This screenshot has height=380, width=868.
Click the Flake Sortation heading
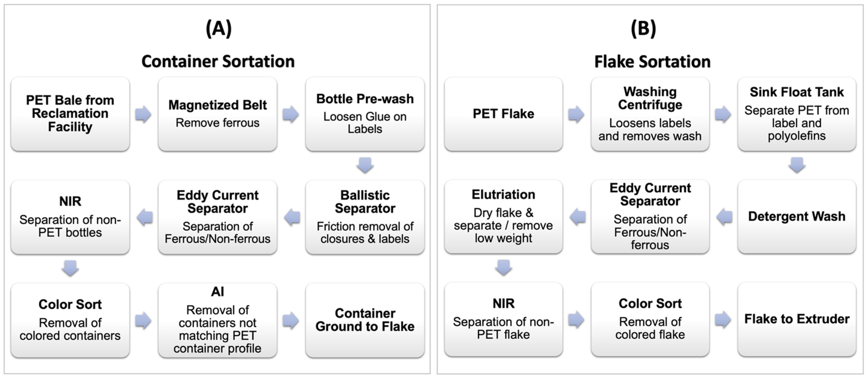click(652, 62)
